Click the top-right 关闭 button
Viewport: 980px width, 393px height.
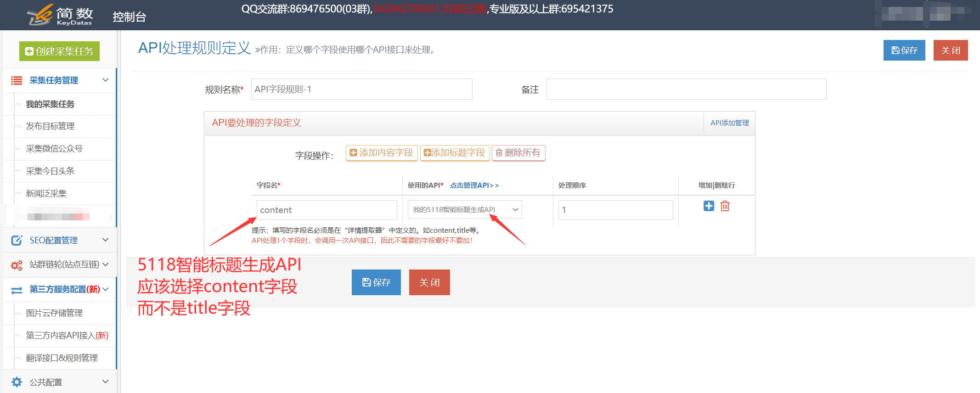click(x=951, y=50)
